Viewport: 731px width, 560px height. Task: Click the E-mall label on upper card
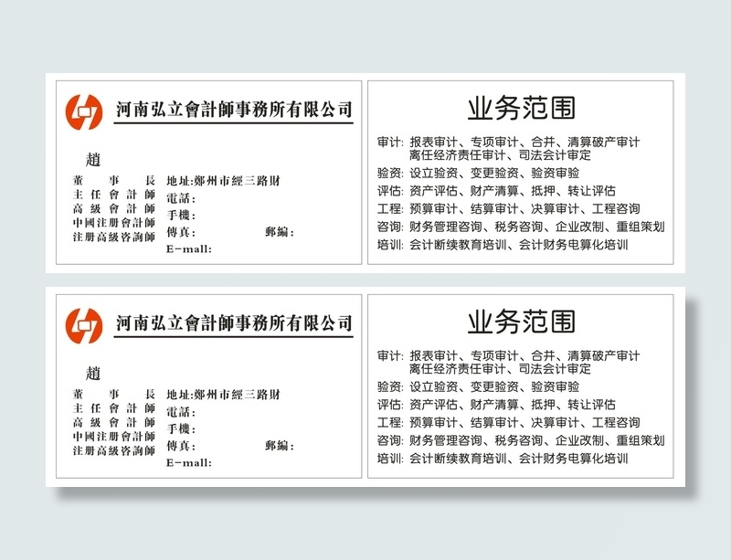click(189, 249)
